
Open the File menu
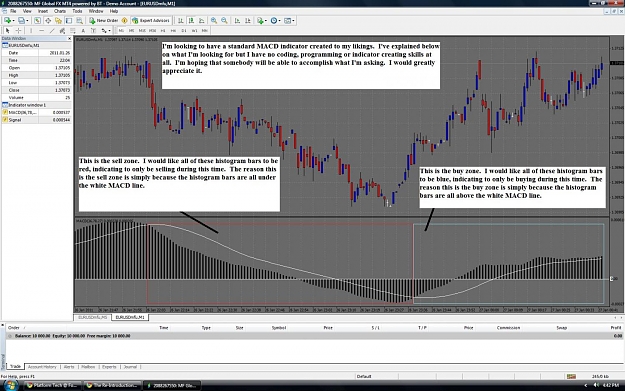pyautogui.click(x=13, y=11)
